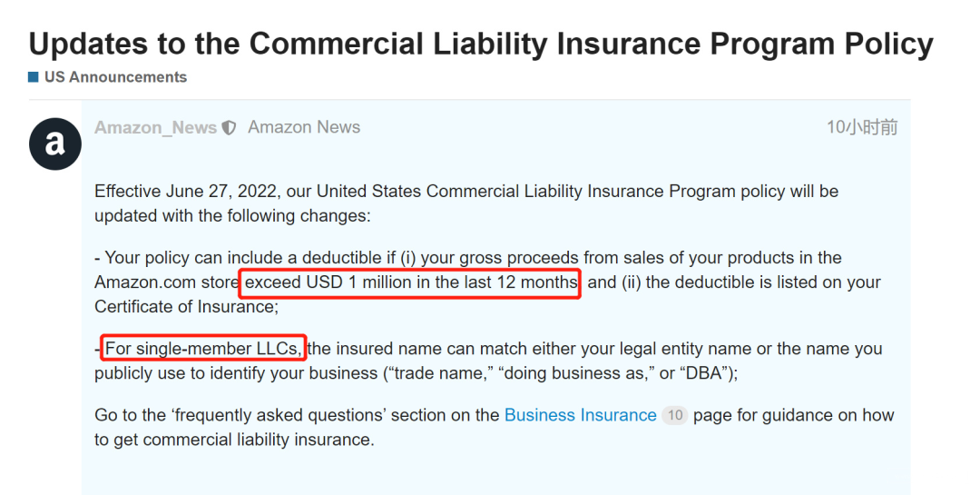Click the quoted 'DBA' text
The height and width of the screenshot is (495, 980).
(x=705, y=373)
